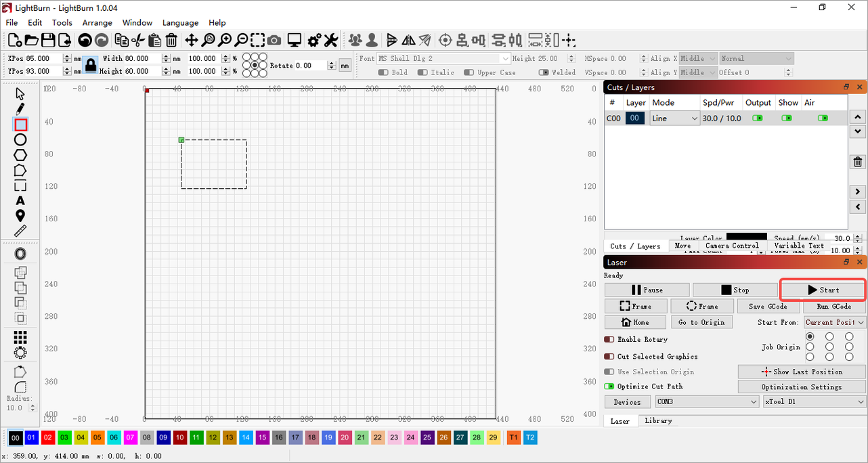Toggle Air assist for layer C00
The width and height of the screenshot is (868, 463).
(x=823, y=118)
